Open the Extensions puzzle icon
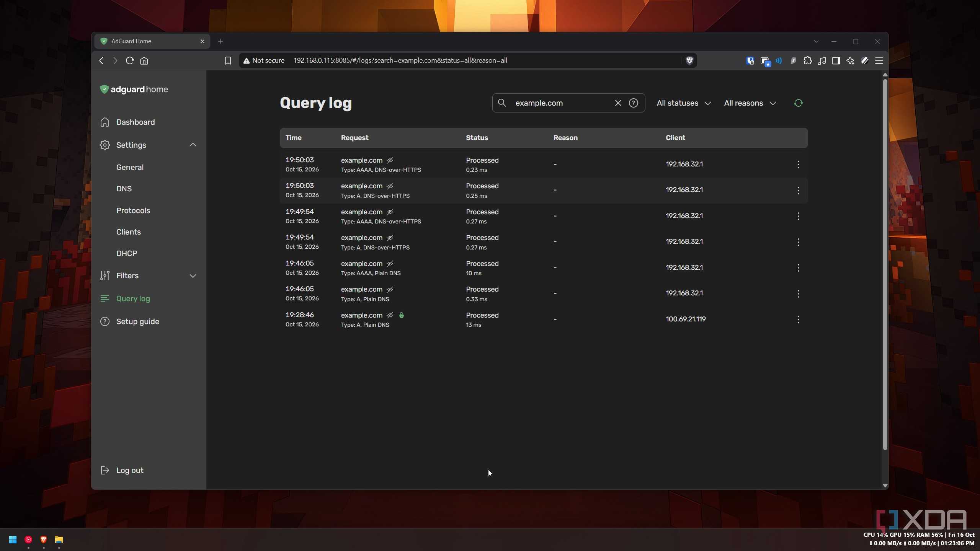This screenshot has height=551, width=980. tap(807, 60)
